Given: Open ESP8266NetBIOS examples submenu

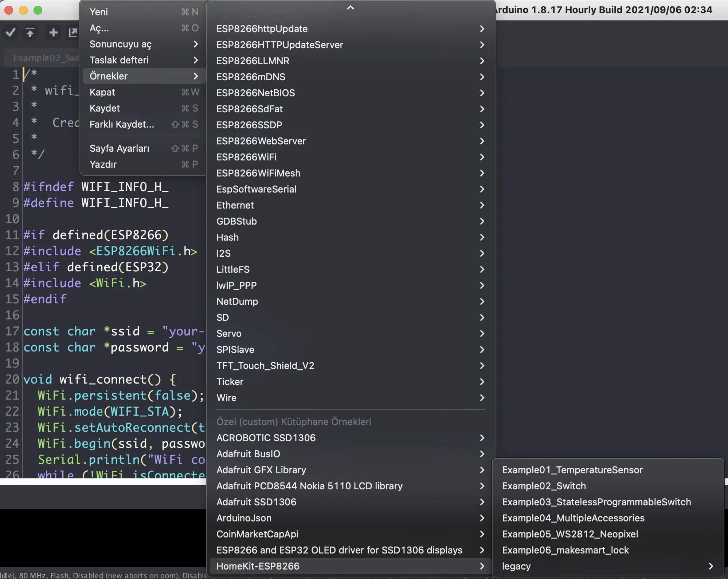Looking at the screenshot, I should click(351, 93).
